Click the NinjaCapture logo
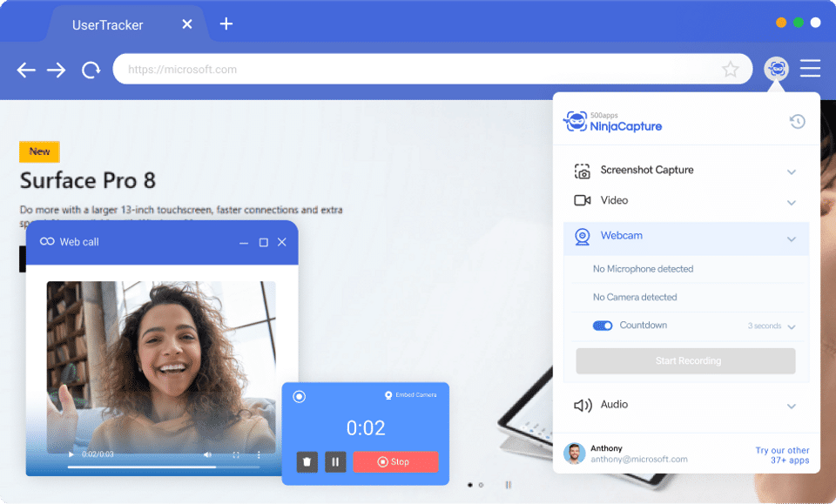836x504 pixels. pos(612,122)
